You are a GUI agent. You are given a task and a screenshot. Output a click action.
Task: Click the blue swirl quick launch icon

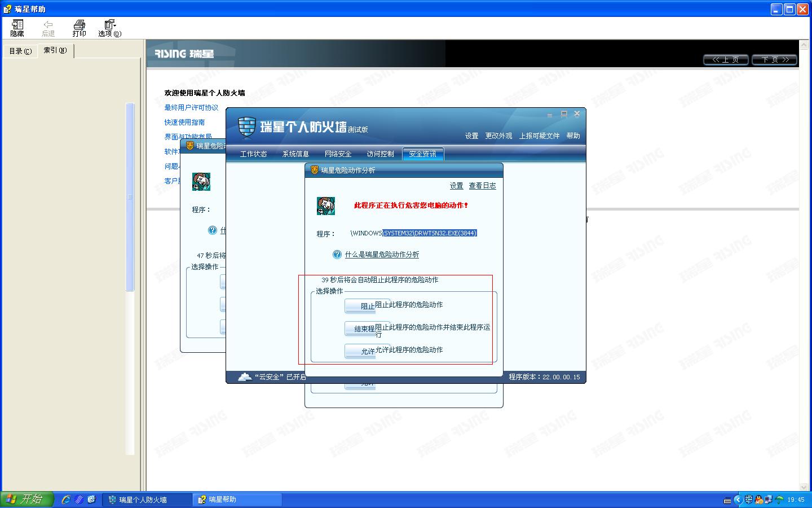click(x=79, y=500)
